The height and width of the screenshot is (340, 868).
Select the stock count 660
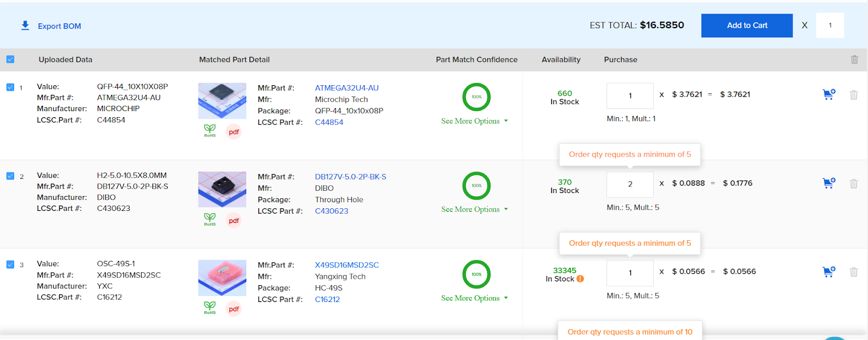pos(565,93)
